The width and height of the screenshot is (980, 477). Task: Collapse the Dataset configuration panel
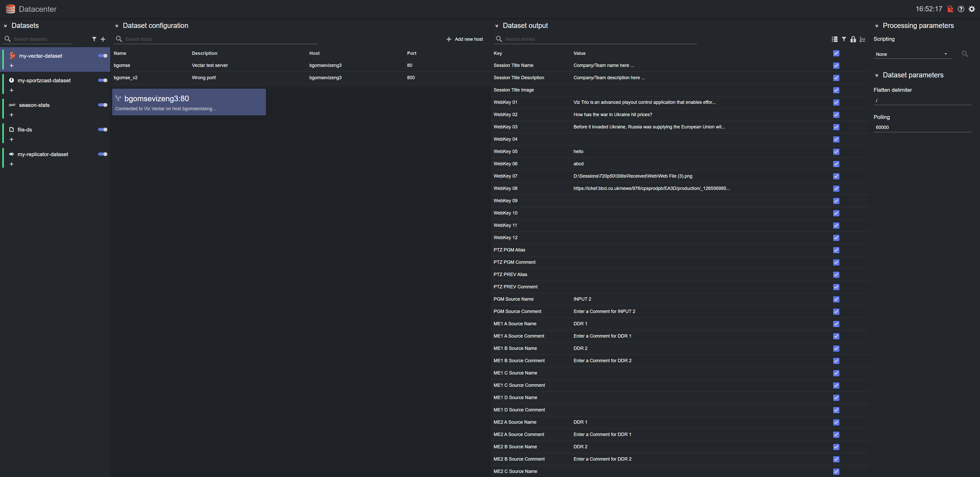point(117,26)
